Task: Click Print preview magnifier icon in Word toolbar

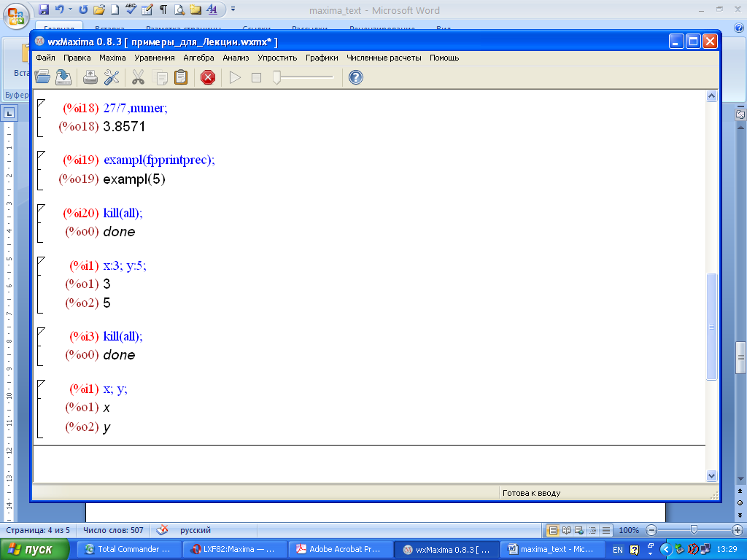Action: click(x=179, y=9)
